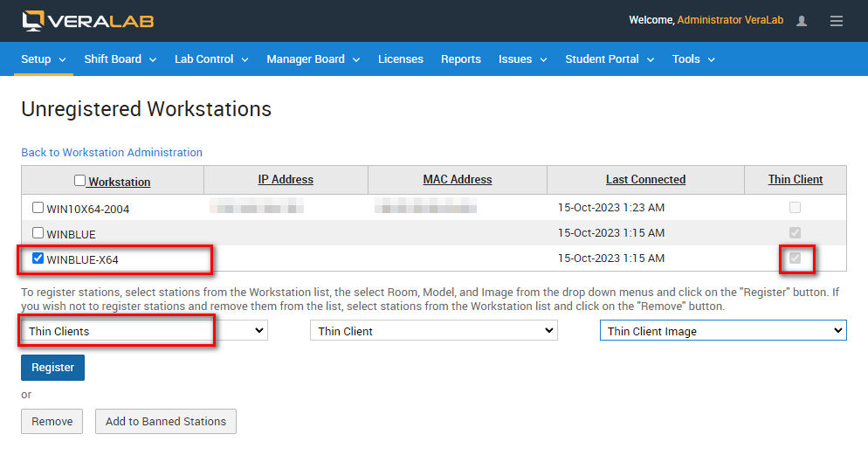Sort by Thin Client column header
868x455 pixels.
coord(795,179)
